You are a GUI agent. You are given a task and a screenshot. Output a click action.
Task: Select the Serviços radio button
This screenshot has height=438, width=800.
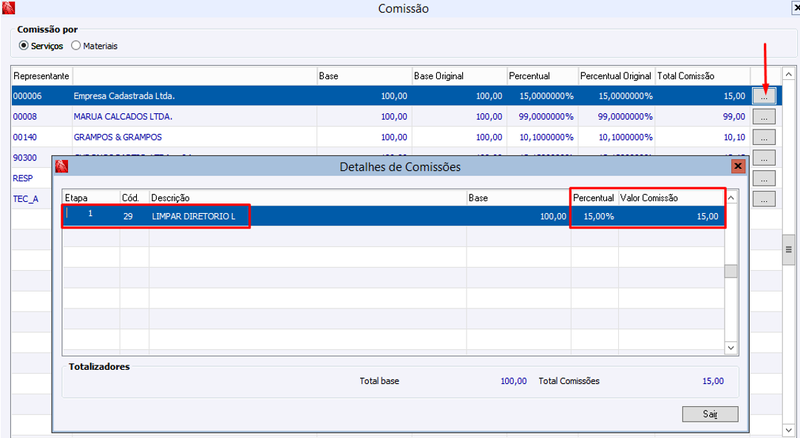[23, 45]
